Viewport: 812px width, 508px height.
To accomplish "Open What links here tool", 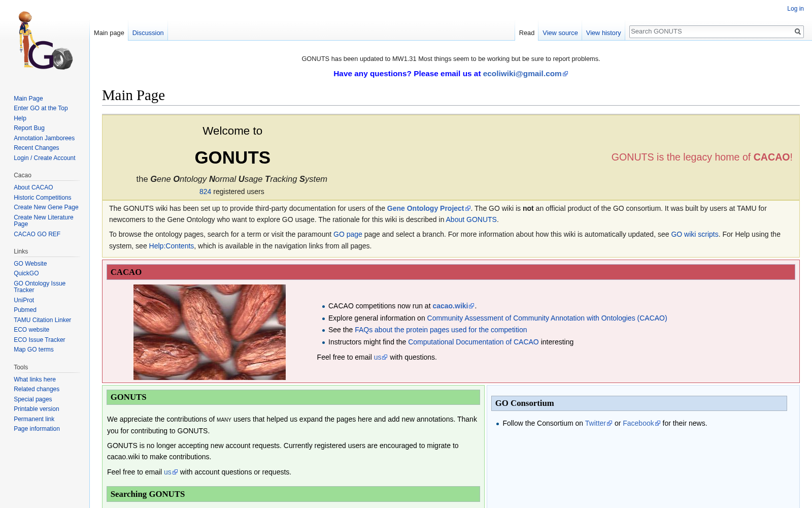I will click(35, 379).
